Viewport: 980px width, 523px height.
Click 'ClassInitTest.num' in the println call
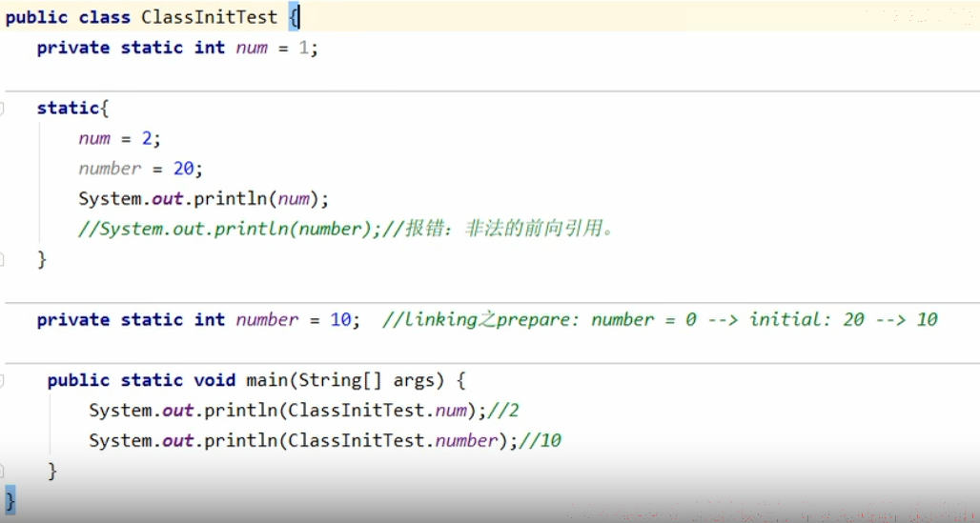pyautogui.click(x=378, y=410)
